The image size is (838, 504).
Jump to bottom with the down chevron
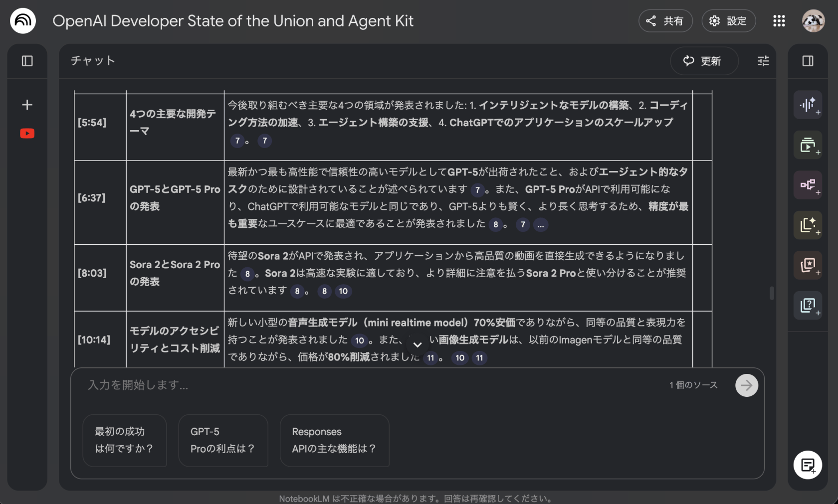coord(418,344)
